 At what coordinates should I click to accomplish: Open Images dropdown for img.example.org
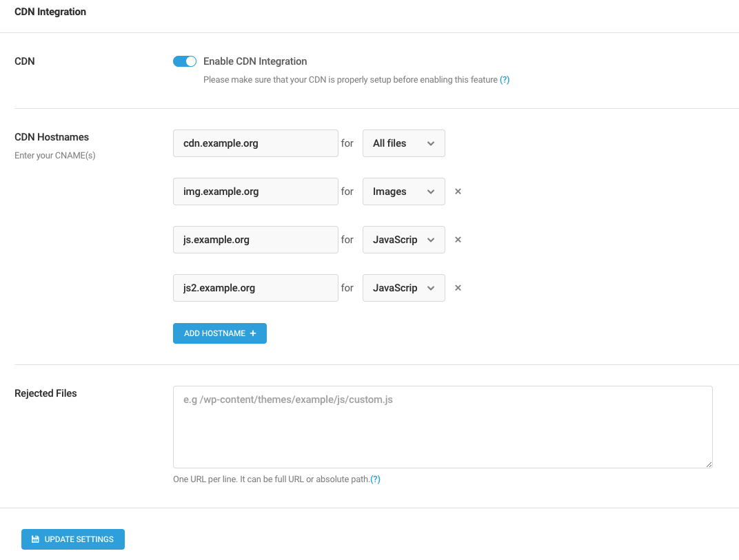(x=403, y=191)
